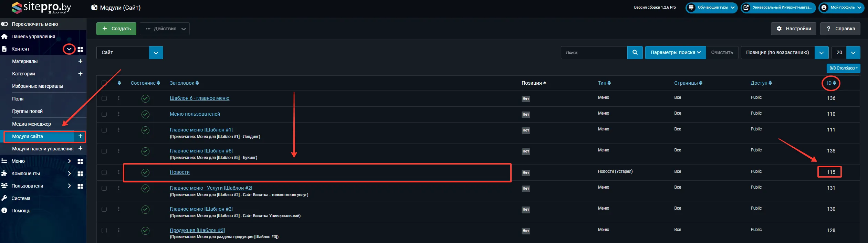Open the three-dot menu for Меню пользователей row
868x243 pixels.
pyautogui.click(x=119, y=114)
